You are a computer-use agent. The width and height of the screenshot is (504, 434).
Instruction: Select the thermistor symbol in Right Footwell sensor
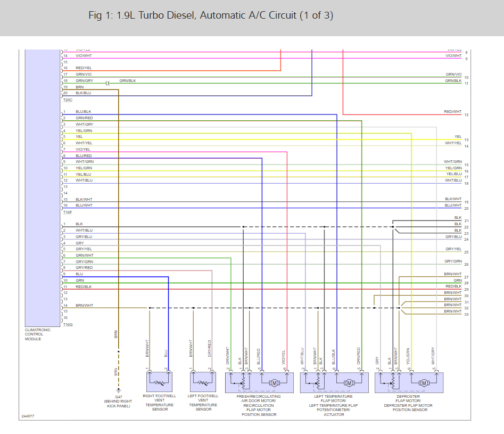[x=160, y=383]
